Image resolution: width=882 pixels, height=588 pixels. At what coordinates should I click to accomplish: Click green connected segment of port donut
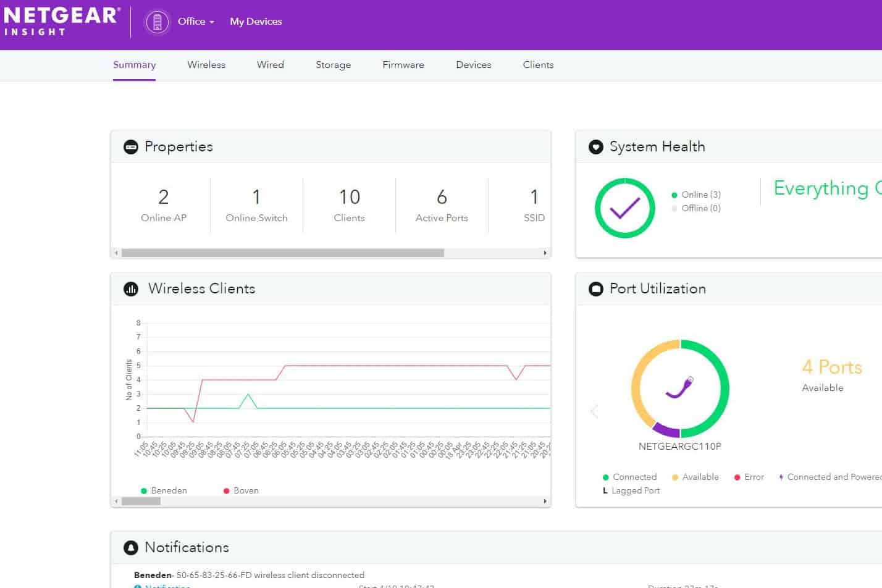coord(724,388)
